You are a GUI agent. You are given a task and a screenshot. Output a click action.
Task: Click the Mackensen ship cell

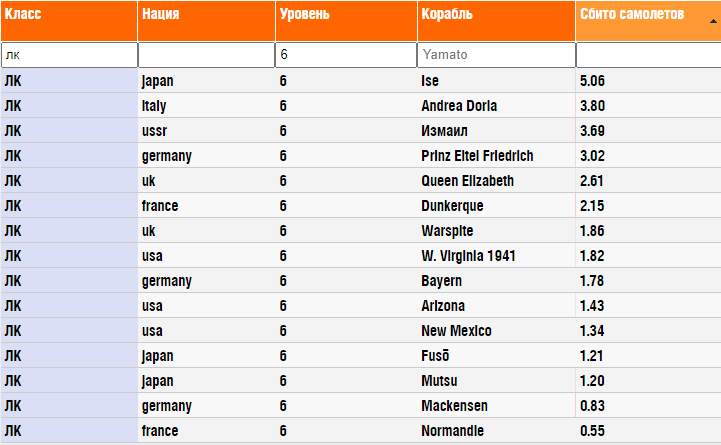point(496,405)
